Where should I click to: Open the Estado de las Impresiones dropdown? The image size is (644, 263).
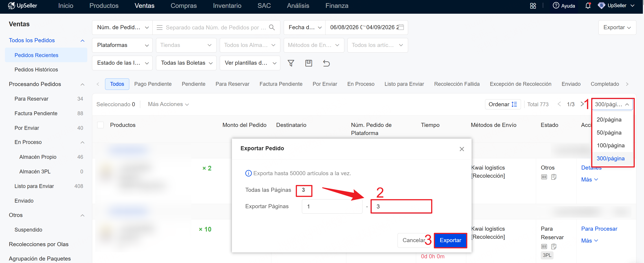click(122, 63)
